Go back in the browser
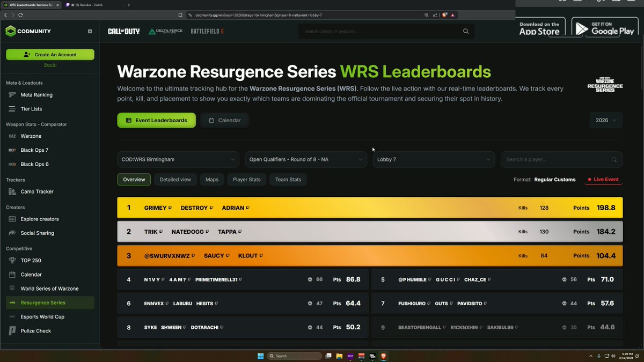Screen dimensions: 644x362 (5, 15)
